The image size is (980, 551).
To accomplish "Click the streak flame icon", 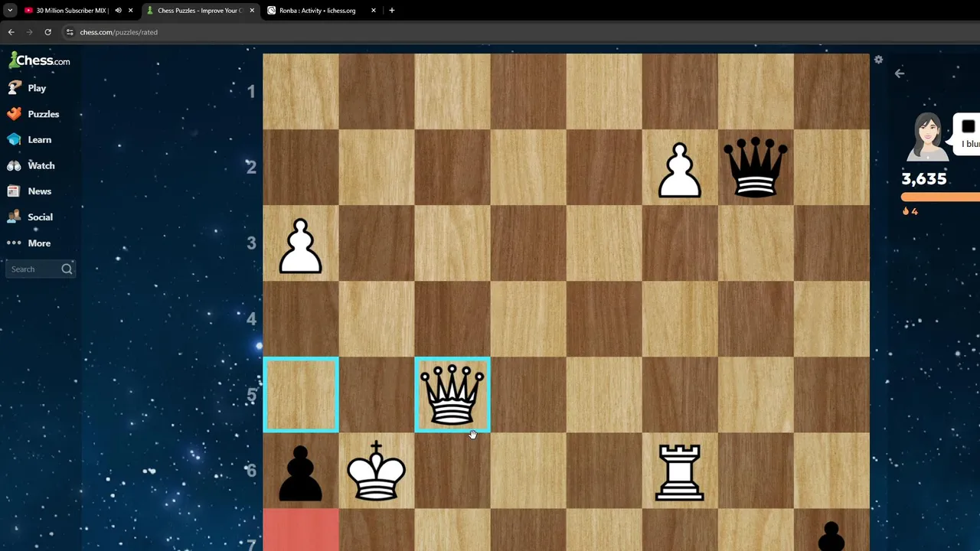I will point(906,211).
